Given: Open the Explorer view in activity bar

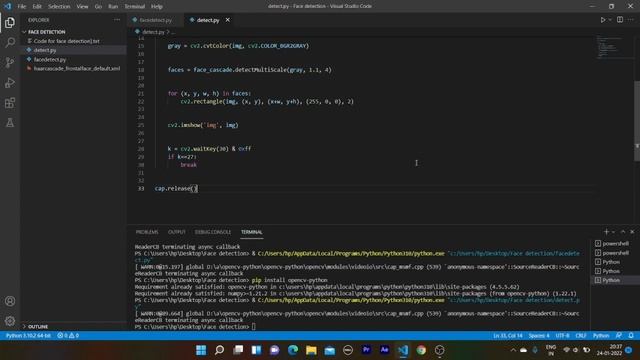Looking at the screenshot, I should 10,22.
